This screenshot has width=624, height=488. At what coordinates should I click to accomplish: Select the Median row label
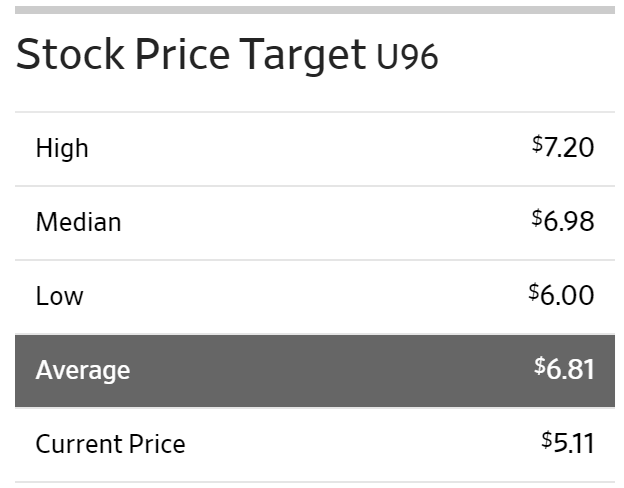point(78,222)
